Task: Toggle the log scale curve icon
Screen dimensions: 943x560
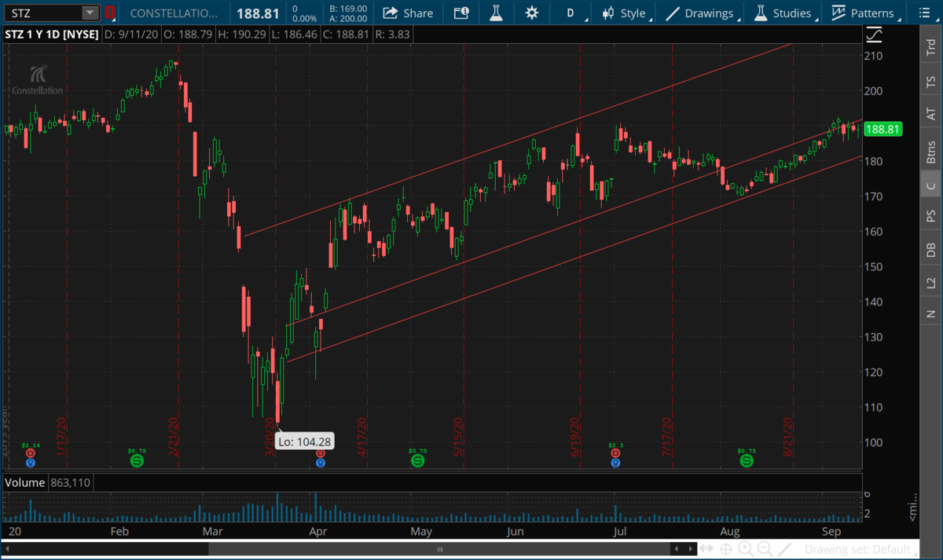Action: [x=874, y=35]
